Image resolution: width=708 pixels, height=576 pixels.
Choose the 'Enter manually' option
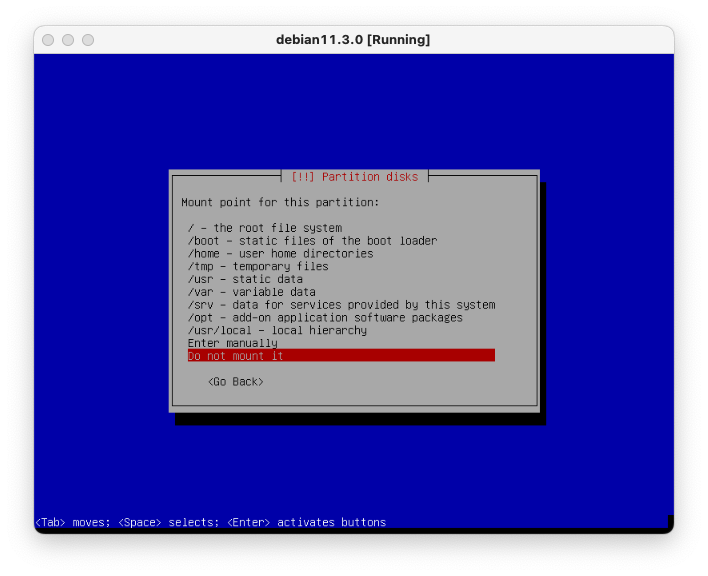coord(233,343)
